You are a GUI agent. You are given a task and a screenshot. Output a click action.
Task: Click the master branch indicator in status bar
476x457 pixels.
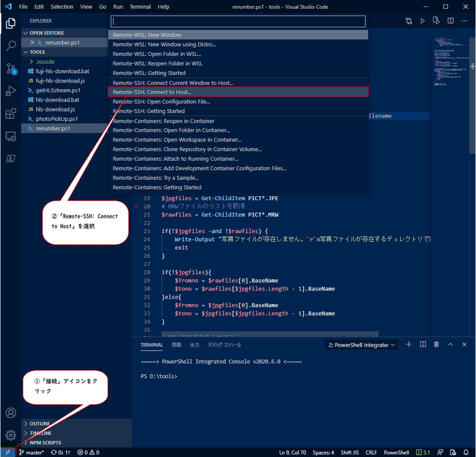[x=32, y=452]
